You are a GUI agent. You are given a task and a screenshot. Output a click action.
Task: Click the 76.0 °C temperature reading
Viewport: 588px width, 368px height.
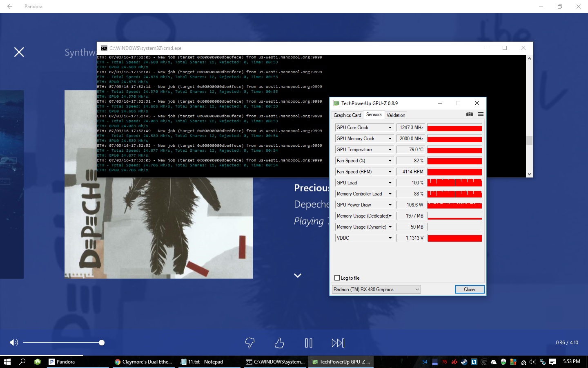tap(411, 150)
